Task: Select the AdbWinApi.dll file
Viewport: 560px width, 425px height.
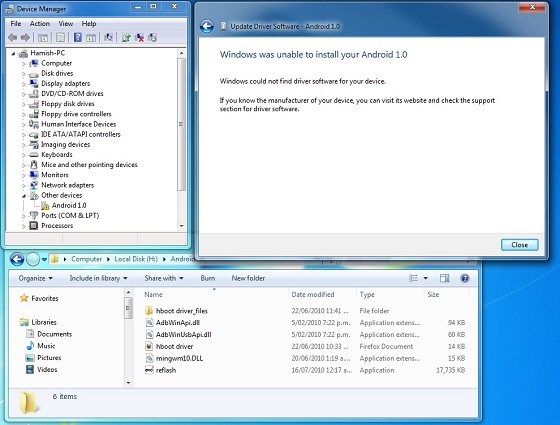Action: coord(178,322)
